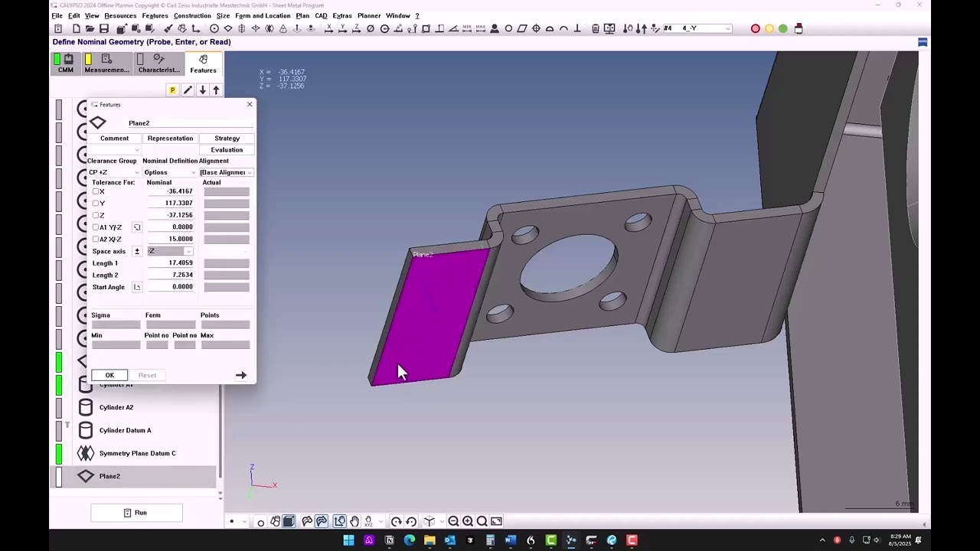Viewport: 980px width, 551px height.
Task: Click the A1 Y/Z angle projection icon
Action: pyautogui.click(x=137, y=227)
